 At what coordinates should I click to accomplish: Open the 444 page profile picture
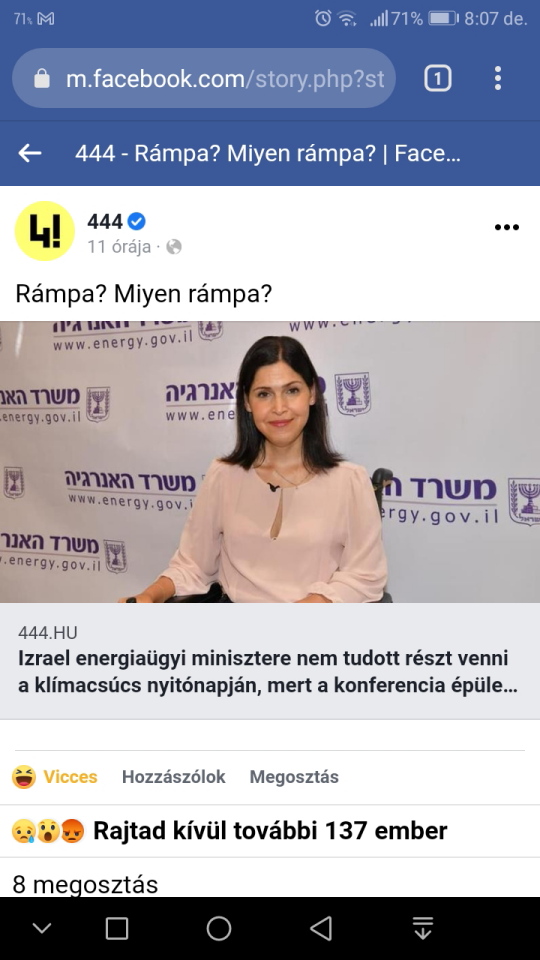point(45,231)
